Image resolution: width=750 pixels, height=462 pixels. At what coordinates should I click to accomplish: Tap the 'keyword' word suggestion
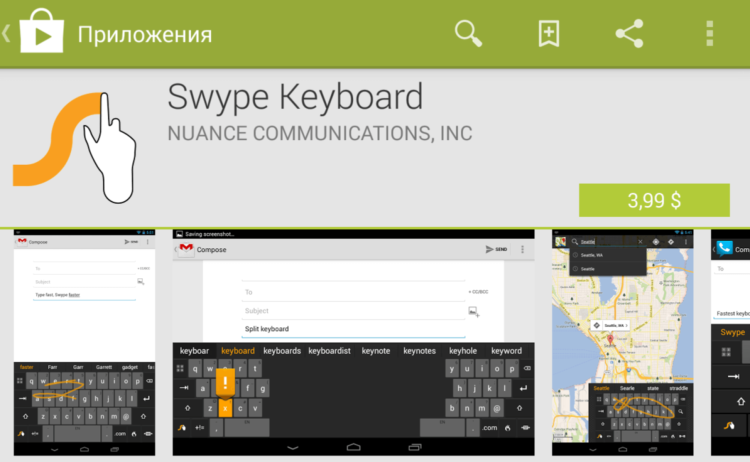click(x=507, y=351)
